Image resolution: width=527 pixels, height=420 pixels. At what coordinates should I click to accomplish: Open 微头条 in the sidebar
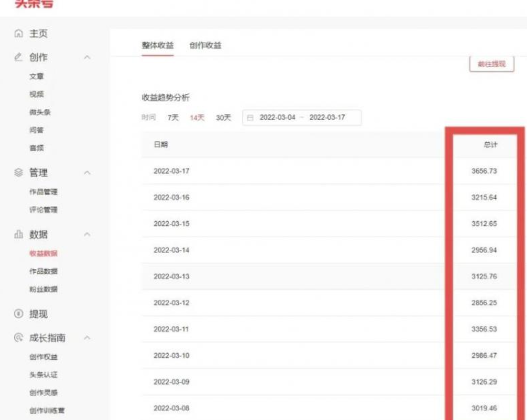coord(40,112)
